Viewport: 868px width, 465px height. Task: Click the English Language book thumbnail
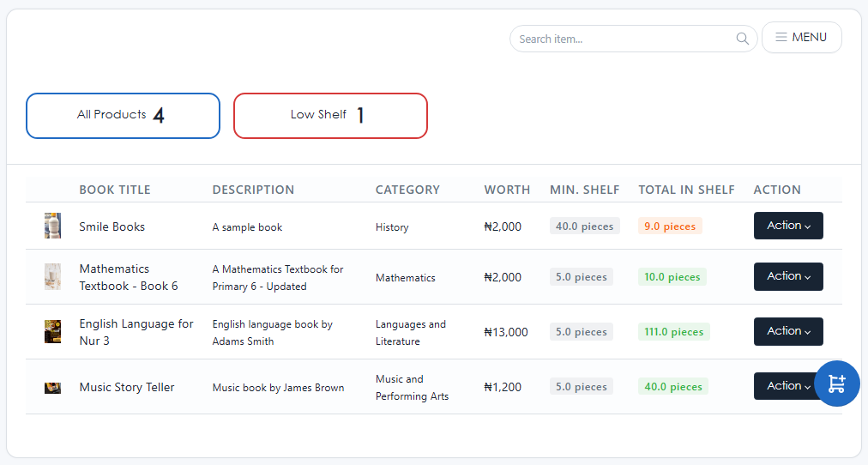(52, 332)
